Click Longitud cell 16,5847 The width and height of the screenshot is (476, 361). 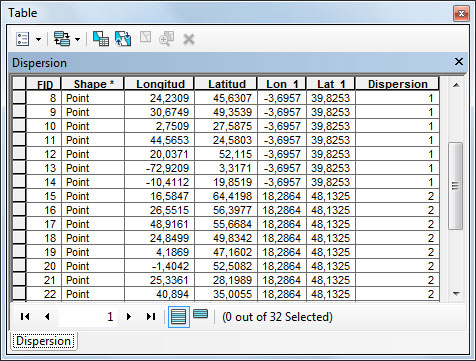[x=160, y=196]
